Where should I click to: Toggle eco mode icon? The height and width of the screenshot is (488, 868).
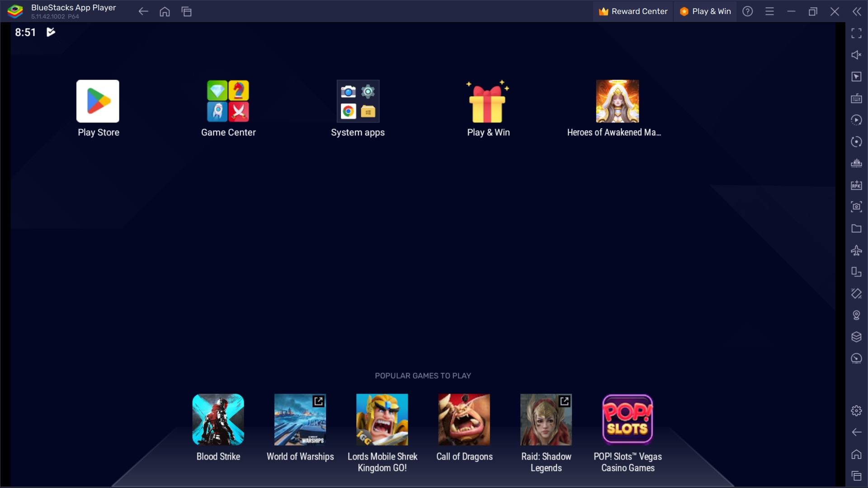click(x=856, y=358)
